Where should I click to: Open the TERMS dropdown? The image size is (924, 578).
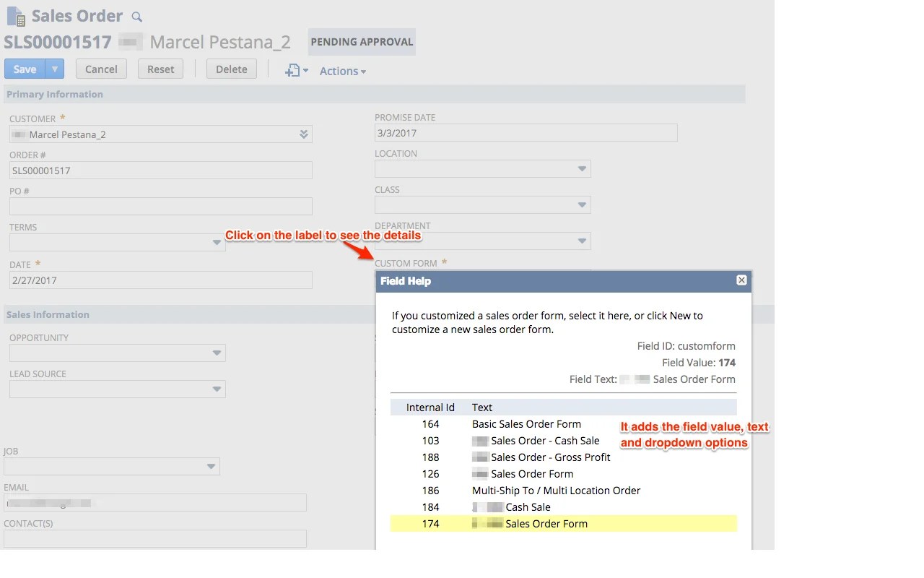coord(217,243)
